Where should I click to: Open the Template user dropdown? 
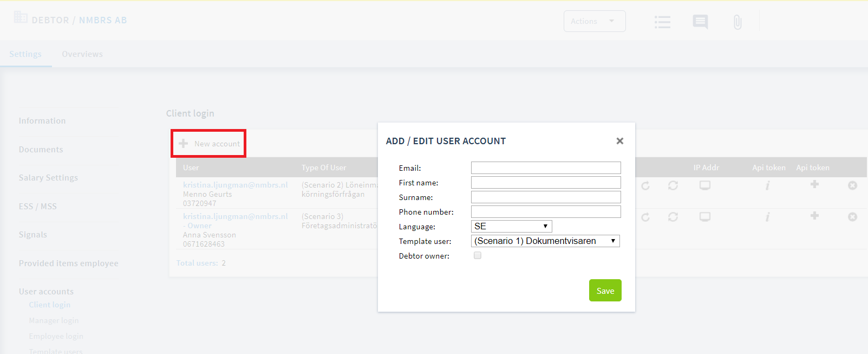tap(545, 241)
